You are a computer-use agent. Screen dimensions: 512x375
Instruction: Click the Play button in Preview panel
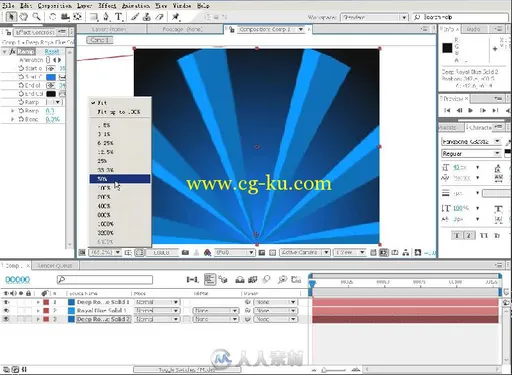coord(471,110)
